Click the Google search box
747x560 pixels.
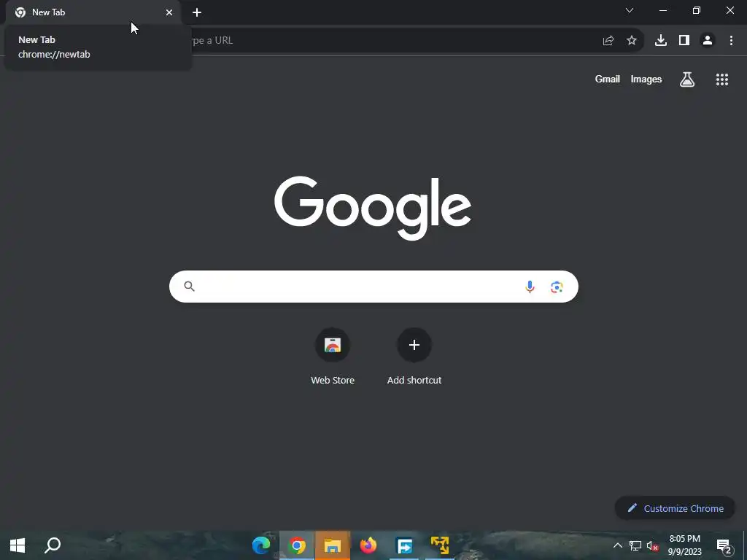(x=373, y=287)
